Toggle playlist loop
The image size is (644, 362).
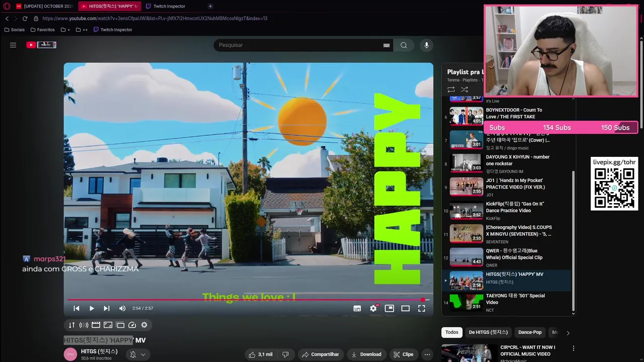coord(451,89)
